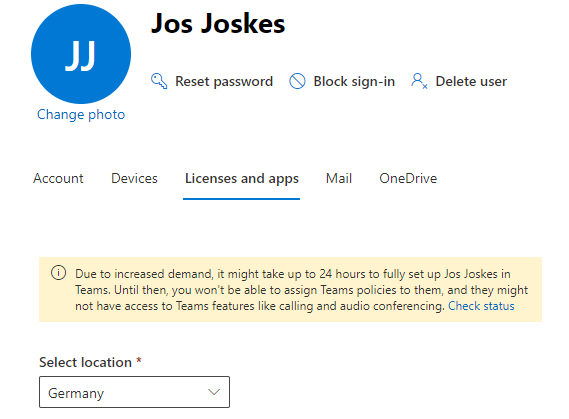Image resolution: width=569 pixels, height=419 pixels.
Task: Click the Block sign-in circle-slash icon
Action: 297,81
